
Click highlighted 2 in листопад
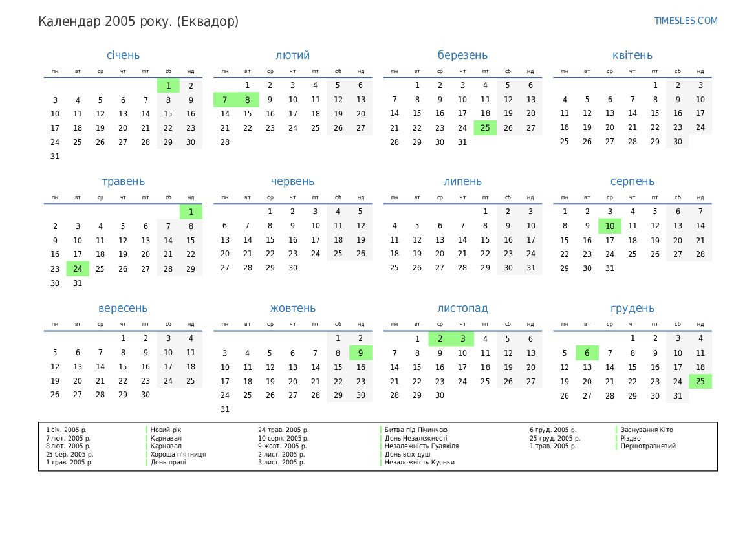click(440, 338)
